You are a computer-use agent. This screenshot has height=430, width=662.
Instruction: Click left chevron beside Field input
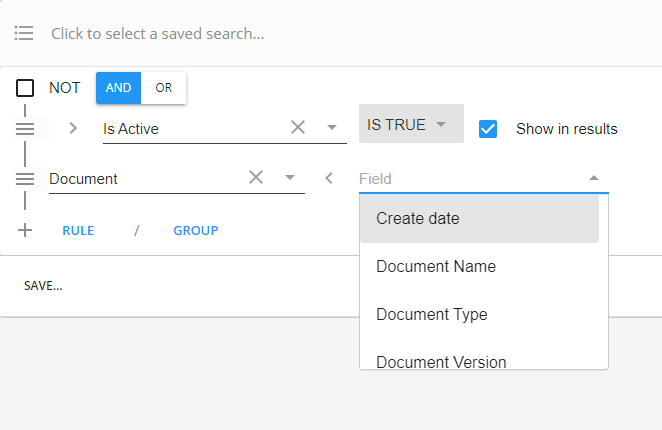tap(328, 178)
